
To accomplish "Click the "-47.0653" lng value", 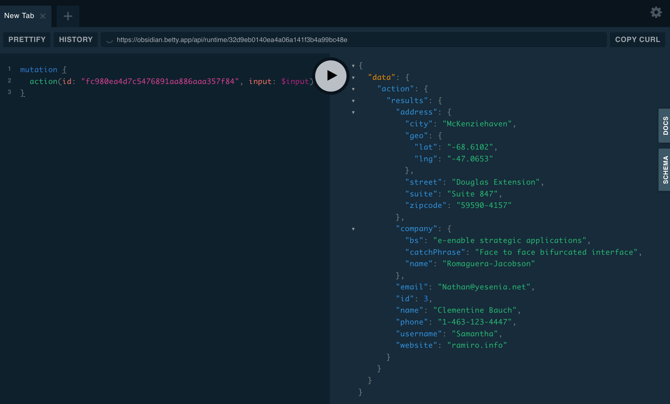I will (x=470, y=159).
